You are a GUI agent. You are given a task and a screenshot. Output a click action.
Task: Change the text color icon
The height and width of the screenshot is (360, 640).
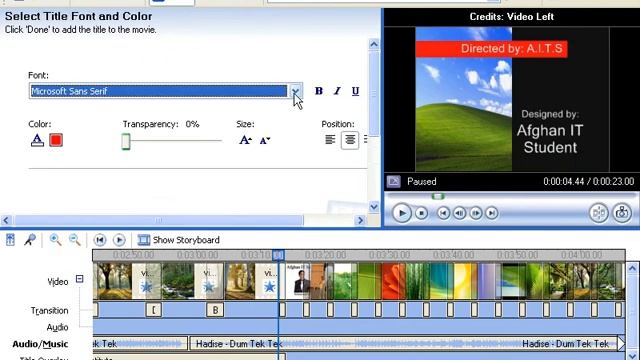point(37,140)
